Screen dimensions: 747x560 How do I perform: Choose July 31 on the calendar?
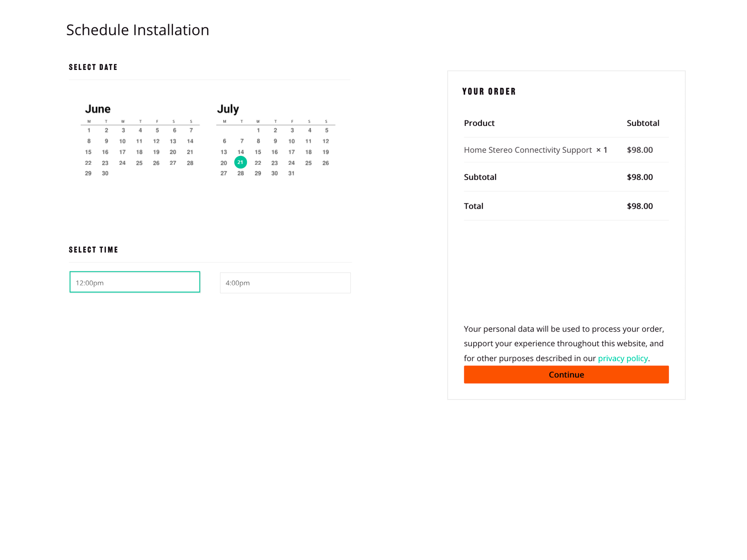pos(291,173)
